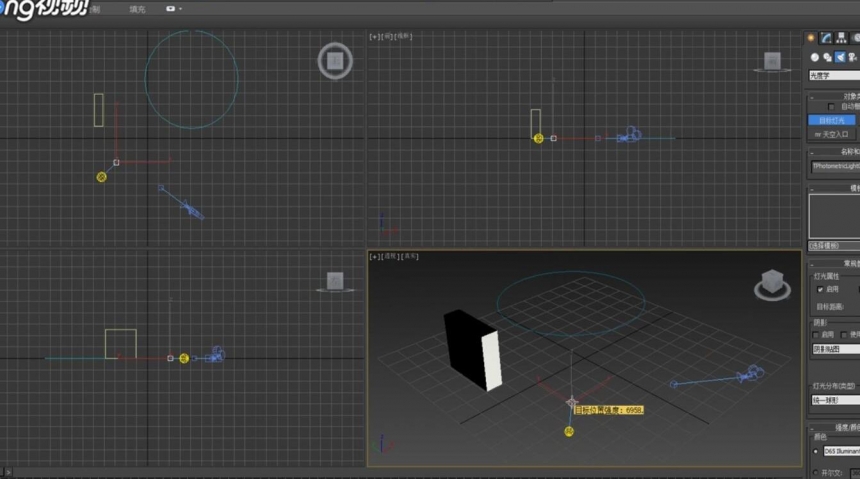This screenshot has height=479, width=860.
Task: Click the [+] menu in front viewport
Action: (x=374, y=36)
